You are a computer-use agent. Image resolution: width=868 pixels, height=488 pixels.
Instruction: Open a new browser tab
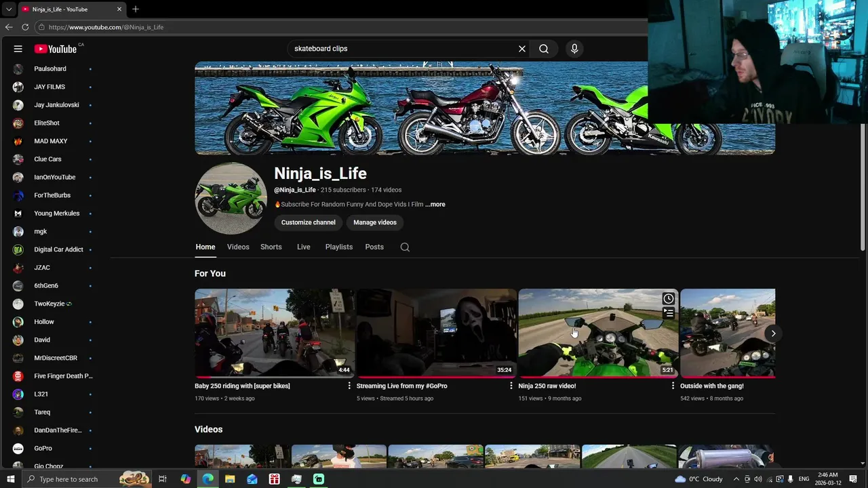pos(136,9)
